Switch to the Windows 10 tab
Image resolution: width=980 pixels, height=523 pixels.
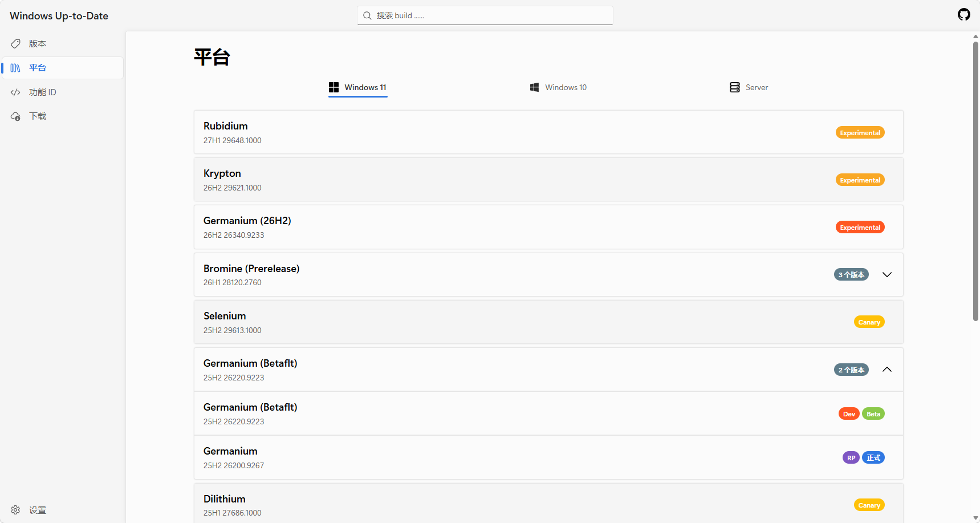(558, 87)
